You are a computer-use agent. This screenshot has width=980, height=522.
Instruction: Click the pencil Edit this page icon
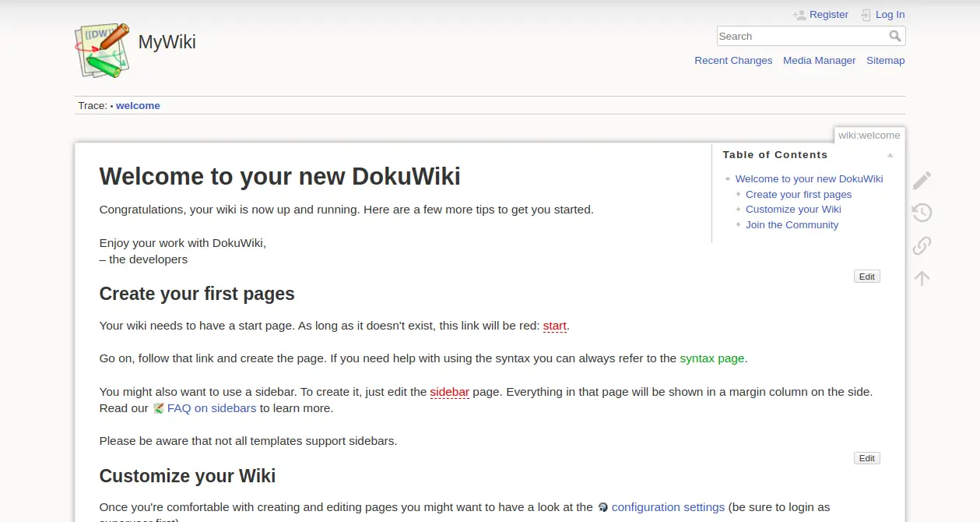922,181
